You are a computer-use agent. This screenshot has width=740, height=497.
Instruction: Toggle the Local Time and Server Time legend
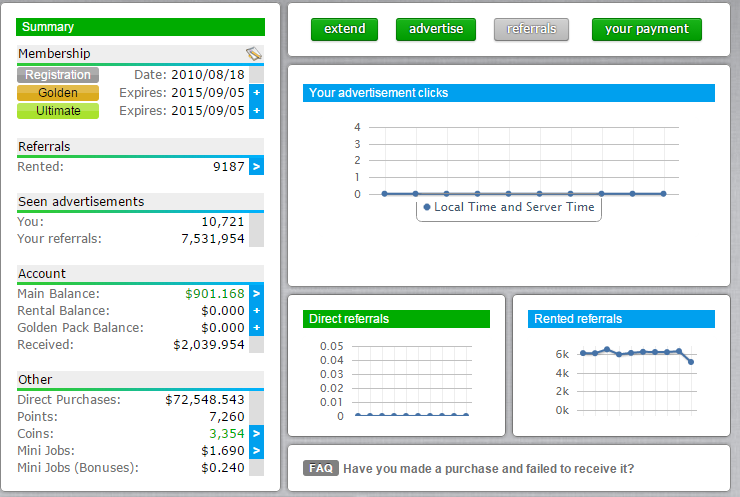coord(508,207)
